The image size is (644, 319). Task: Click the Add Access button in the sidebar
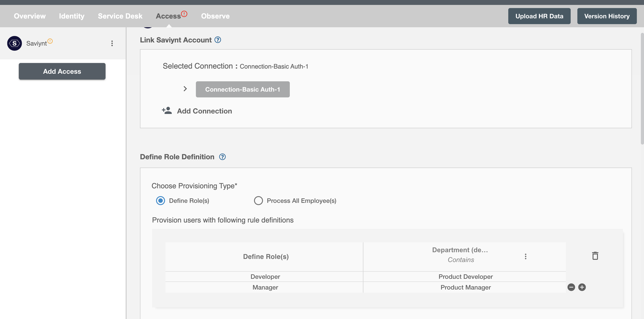[x=62, y=71]
